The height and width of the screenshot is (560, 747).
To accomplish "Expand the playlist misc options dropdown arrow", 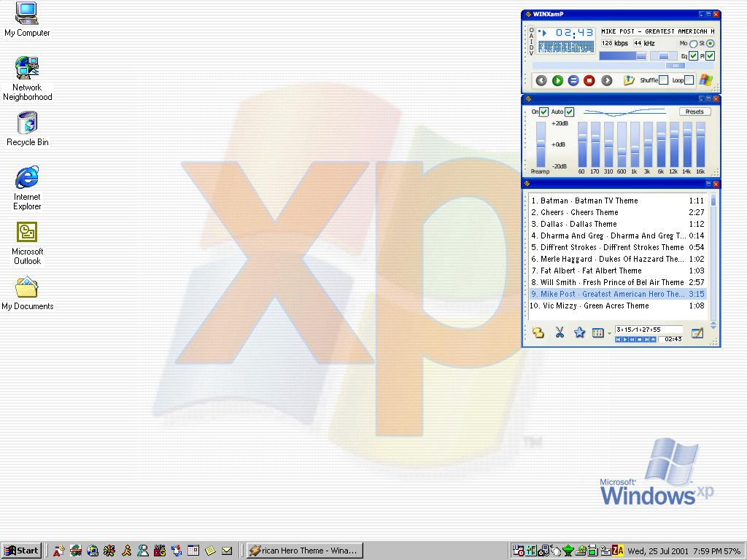I will 609,334.
